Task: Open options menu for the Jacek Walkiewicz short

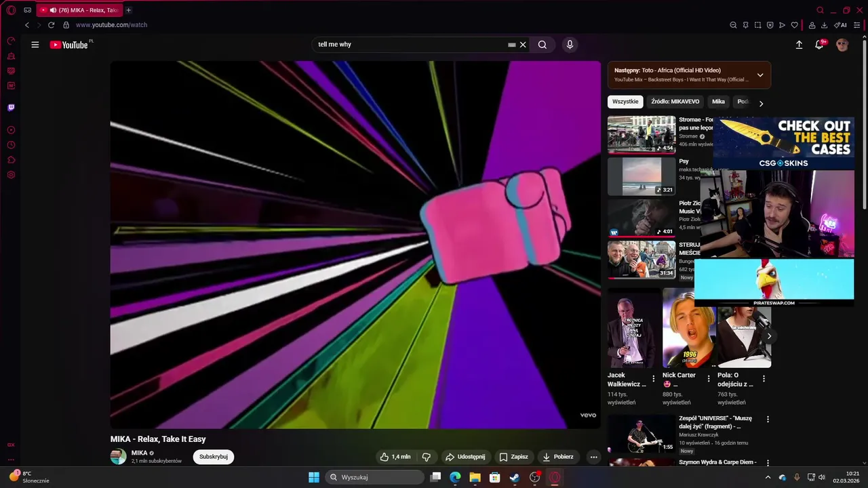Action: tap(654, 379)
